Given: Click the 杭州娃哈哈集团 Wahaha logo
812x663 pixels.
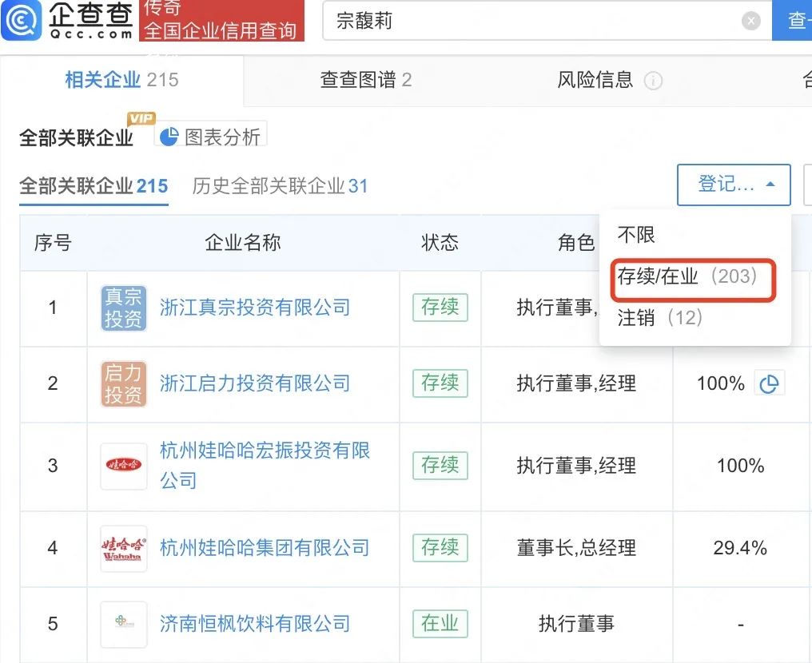Looking at the screenshot, I should coord(123,548).
